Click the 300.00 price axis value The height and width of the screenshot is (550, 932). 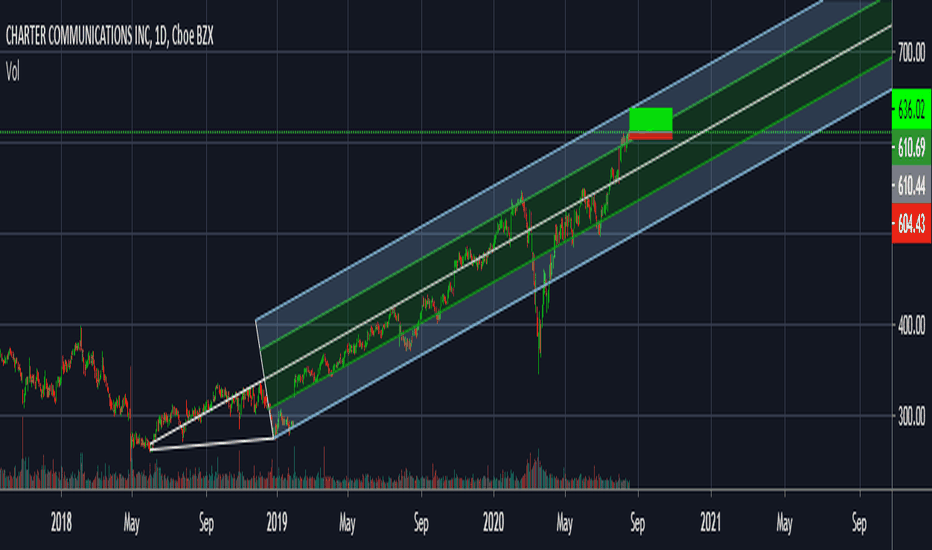[x=911, y=416]
